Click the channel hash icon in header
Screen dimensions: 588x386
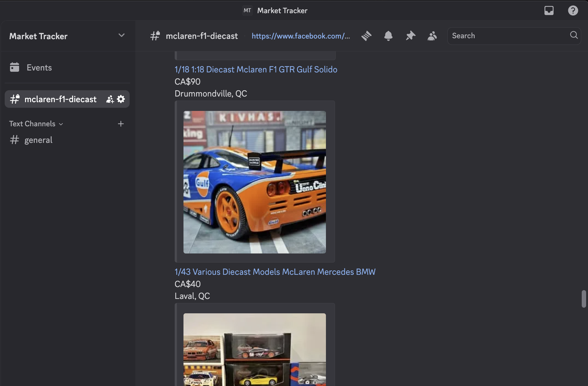pyautogui.click(x=155, y=36)
